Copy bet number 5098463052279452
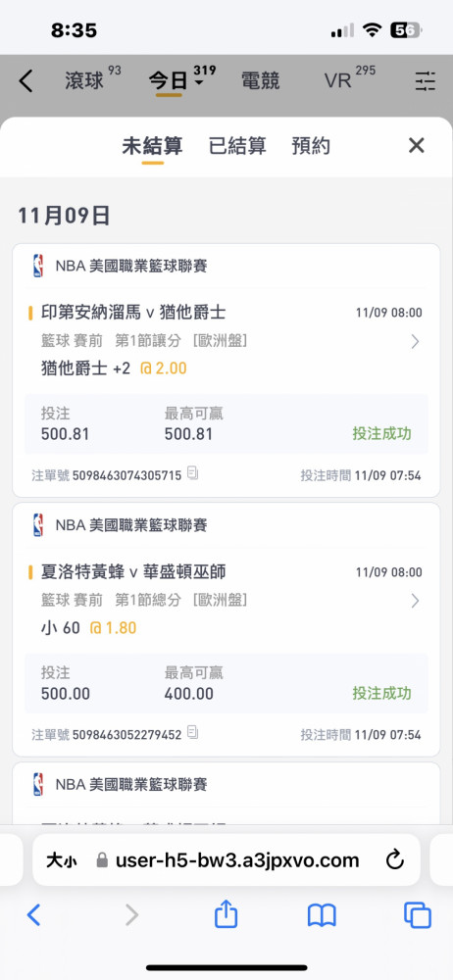453x980 pixels. point(193,732)
